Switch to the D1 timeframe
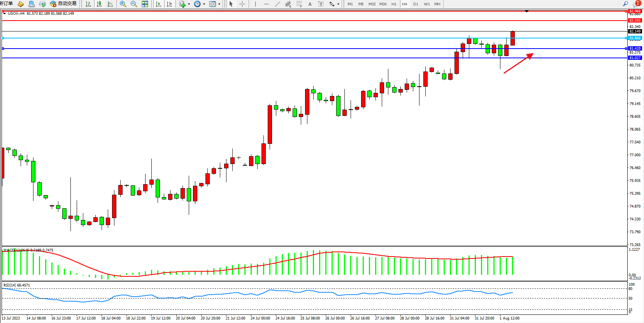 [416, 4]
